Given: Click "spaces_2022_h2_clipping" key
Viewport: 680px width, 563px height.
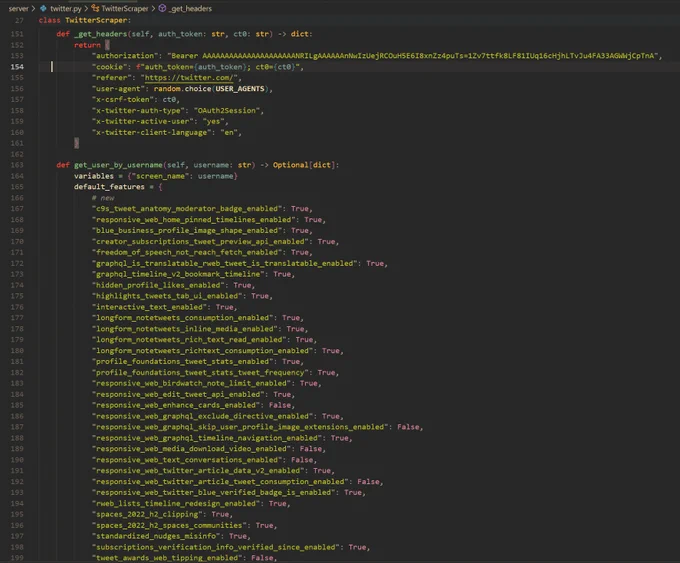Looking at the screenshot, I should 147,514.
